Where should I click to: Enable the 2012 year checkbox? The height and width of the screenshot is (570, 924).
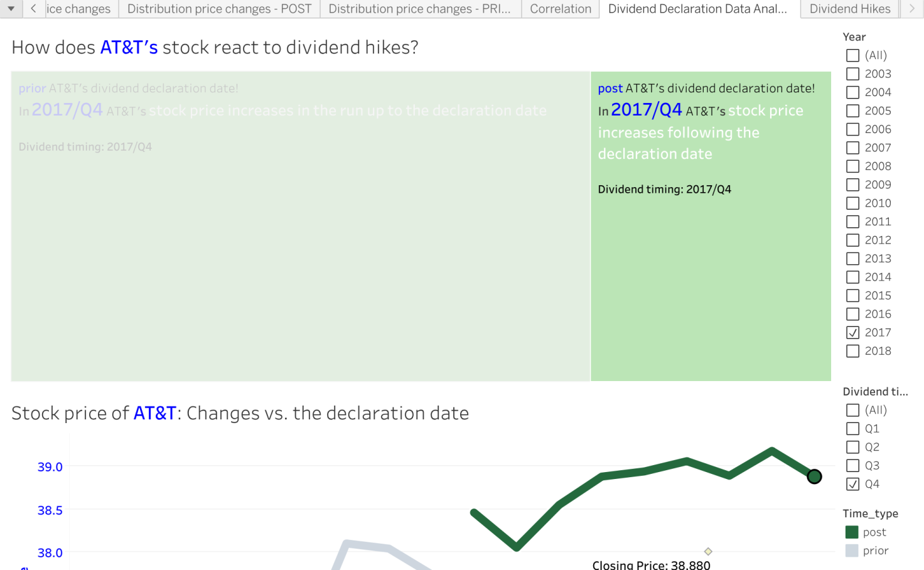click(x=852, y=240)
